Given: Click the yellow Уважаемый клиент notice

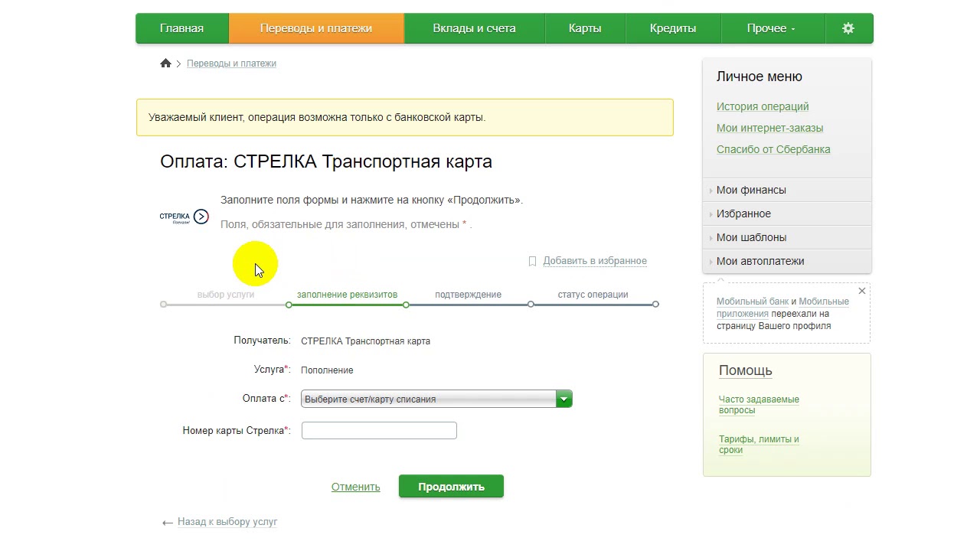Looking at the screenshot, I should coord(405,118).
